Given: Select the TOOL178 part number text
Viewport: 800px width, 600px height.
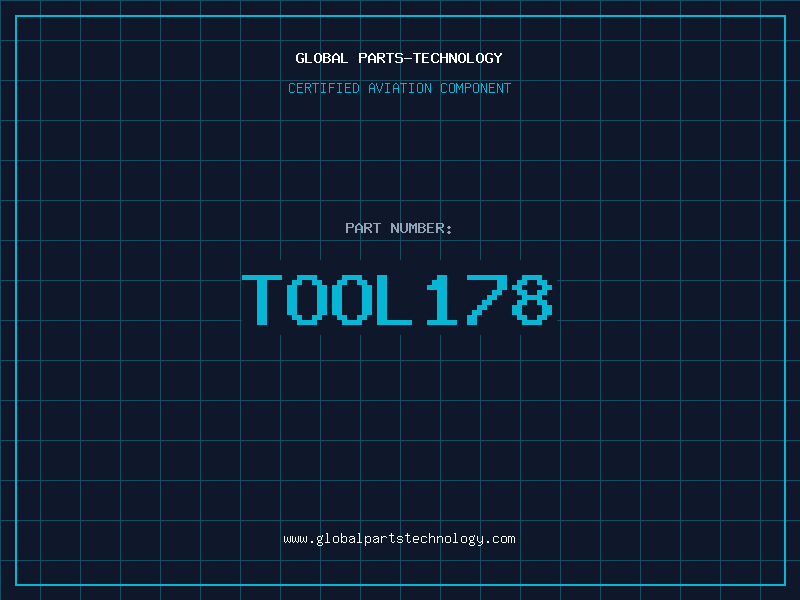Looking at the screenshot, I should 398,299.
